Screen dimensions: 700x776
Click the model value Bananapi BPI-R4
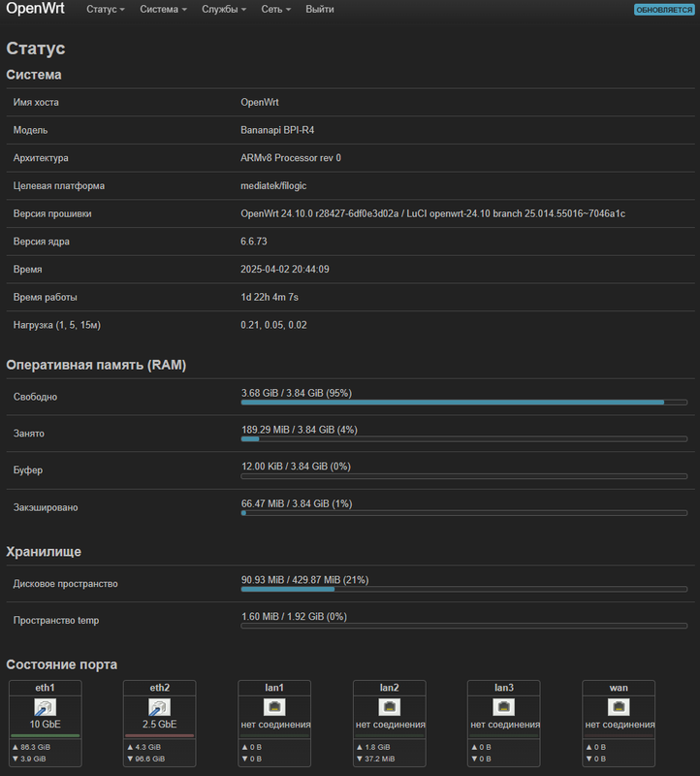277,130
